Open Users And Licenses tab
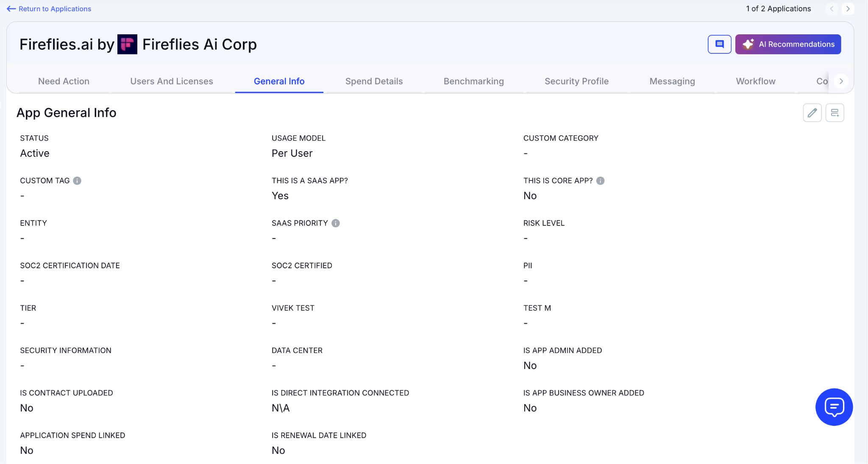 point(172,81)
